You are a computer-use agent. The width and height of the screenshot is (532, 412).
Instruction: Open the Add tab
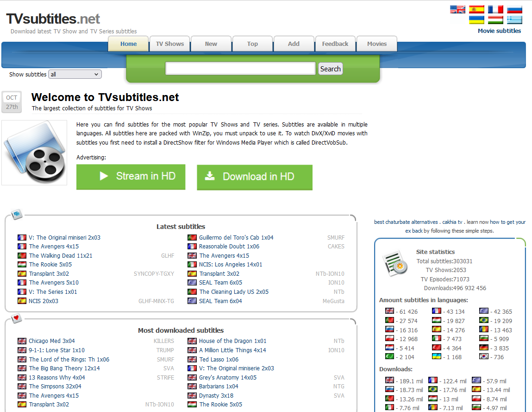(x=294, y=44)
